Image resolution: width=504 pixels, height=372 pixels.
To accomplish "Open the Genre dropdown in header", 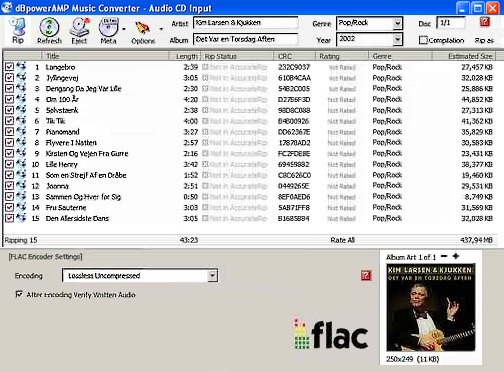I will (397, 23).
